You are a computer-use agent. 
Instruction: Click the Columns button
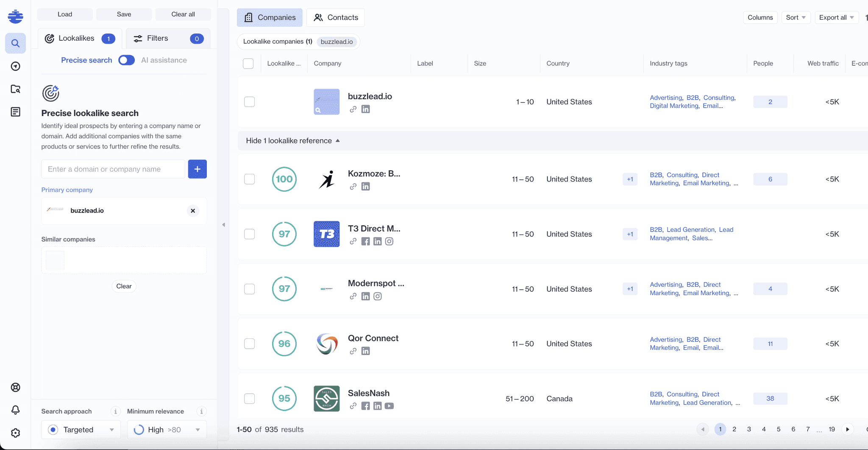[x=760, y=17]
